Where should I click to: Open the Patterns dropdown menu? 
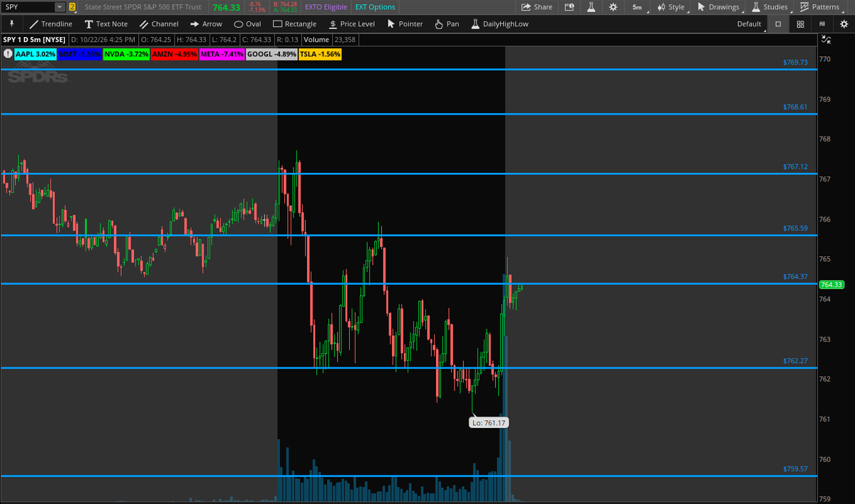pos(819,7)
